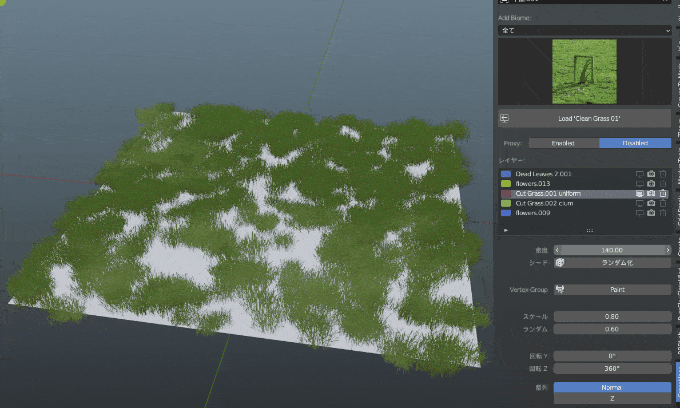This screenshot has height=408, width=680.
Task: Select the Cut Grass.002 clum layer name
Action: point(544,203)
